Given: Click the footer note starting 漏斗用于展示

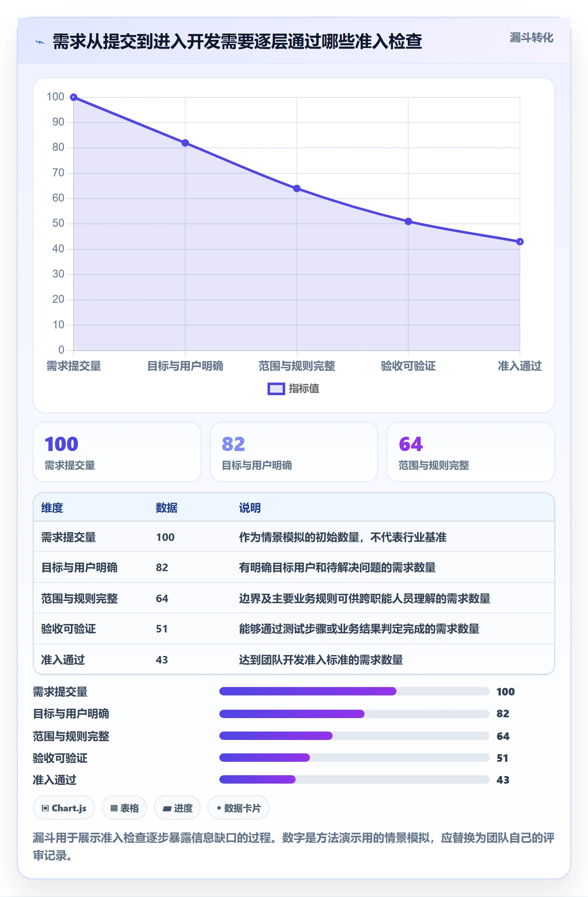Looking at the screenshot, I should (x=294, y=847).
